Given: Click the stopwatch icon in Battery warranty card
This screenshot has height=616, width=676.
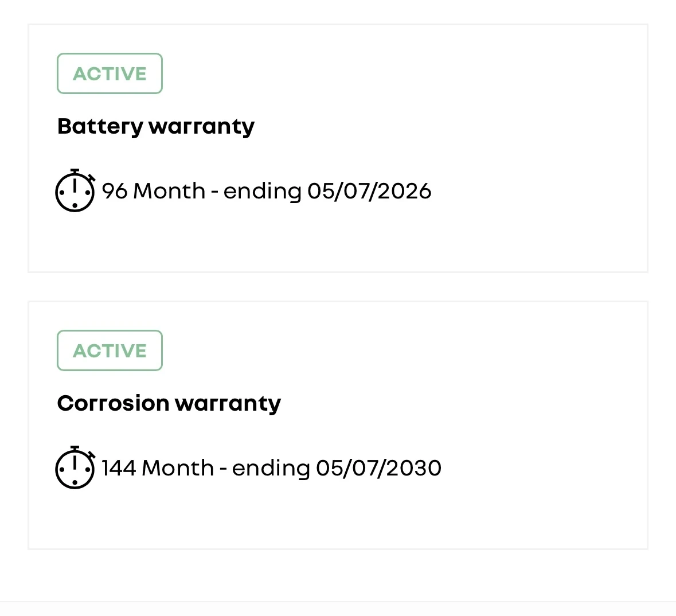Looking at the screenshot, I should point(75,191).
